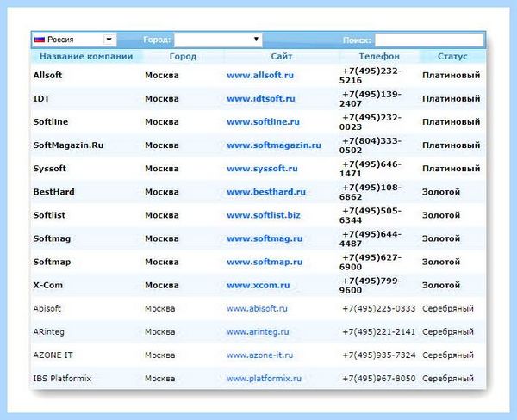
Task: Select company name Softmap
Action: (x=52, y=262)
